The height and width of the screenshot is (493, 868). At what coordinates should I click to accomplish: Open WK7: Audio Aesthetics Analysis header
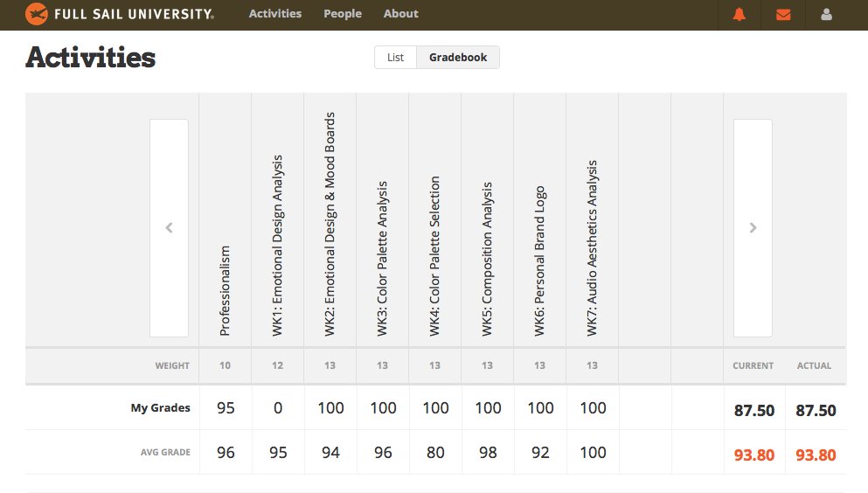click(592, 248)
